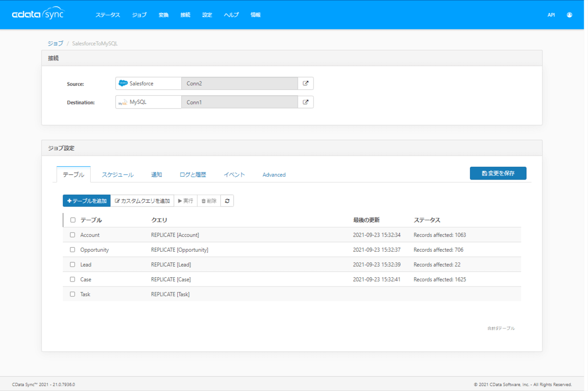This screenshot has width=588, height=391.
Task: Click the Salesforce source connector box
Action: (148, 83)
